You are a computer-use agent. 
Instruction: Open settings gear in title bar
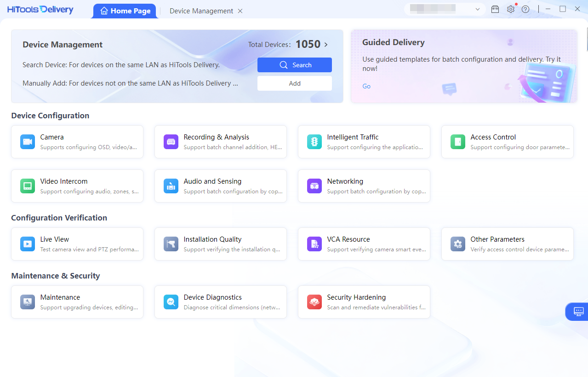coord(510,9)
